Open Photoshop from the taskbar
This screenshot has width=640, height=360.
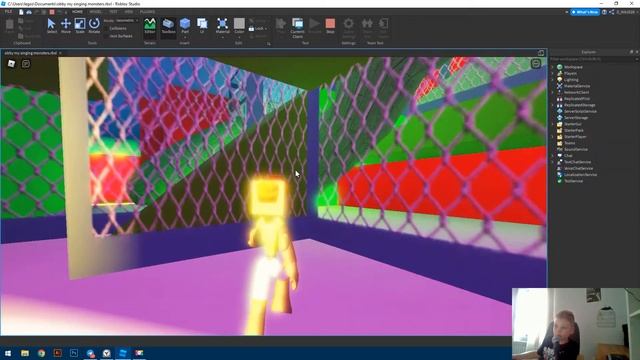[x=74, y=353]
